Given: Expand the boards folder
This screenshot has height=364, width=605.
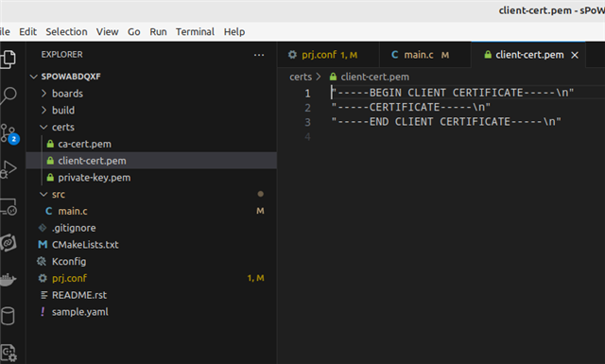Looking at the screenshot, I should (x=44, y=94).
